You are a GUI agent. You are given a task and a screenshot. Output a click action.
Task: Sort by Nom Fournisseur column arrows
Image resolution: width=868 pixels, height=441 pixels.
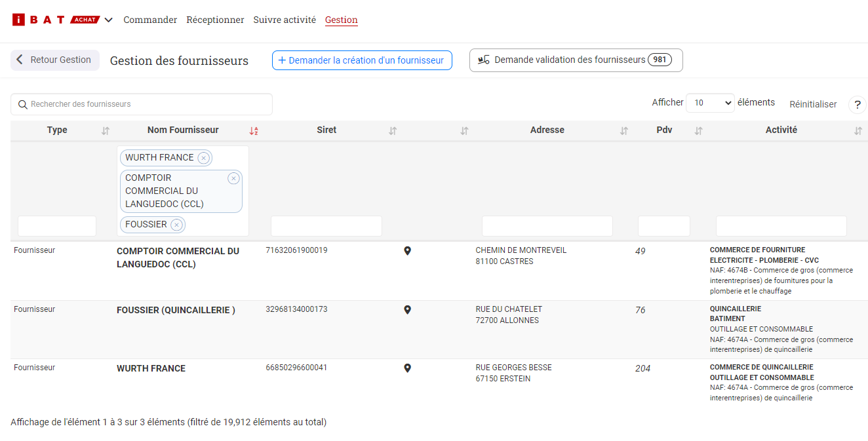point(254,131)
